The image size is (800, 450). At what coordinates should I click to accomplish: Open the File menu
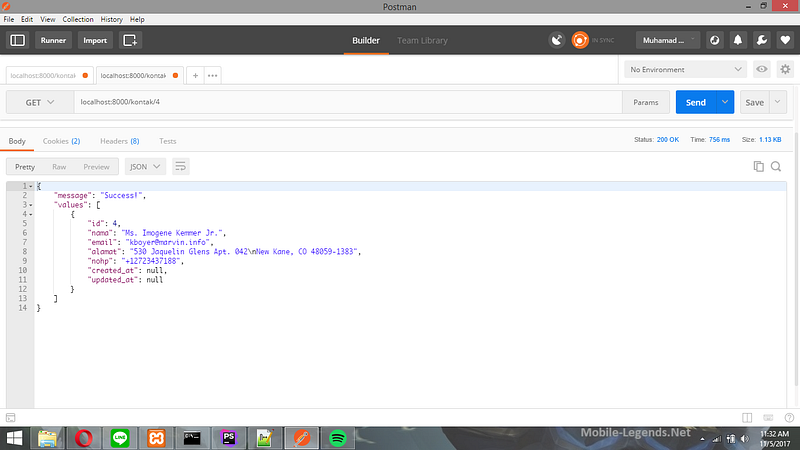[9, 19]
